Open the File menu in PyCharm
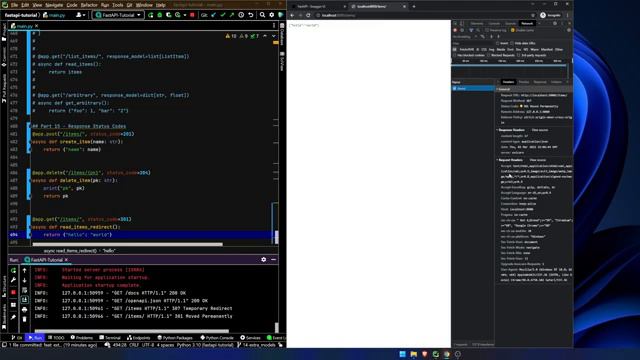 pos(14,5)
